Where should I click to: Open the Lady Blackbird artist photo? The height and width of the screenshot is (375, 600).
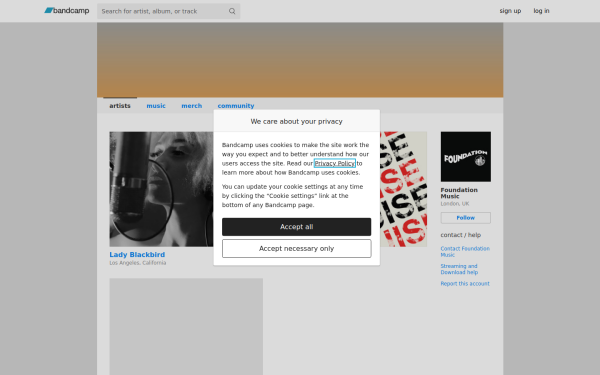pyautogui.click(x=161, y=189)
